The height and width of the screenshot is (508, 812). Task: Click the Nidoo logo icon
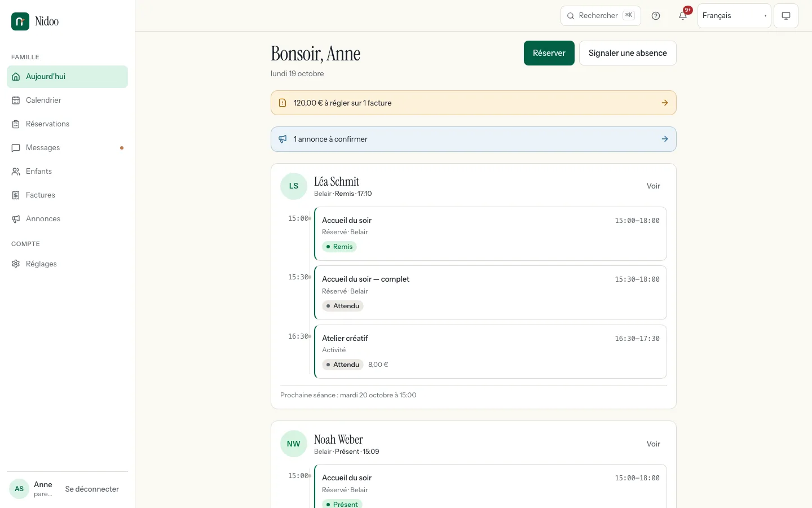coord(20,21)
